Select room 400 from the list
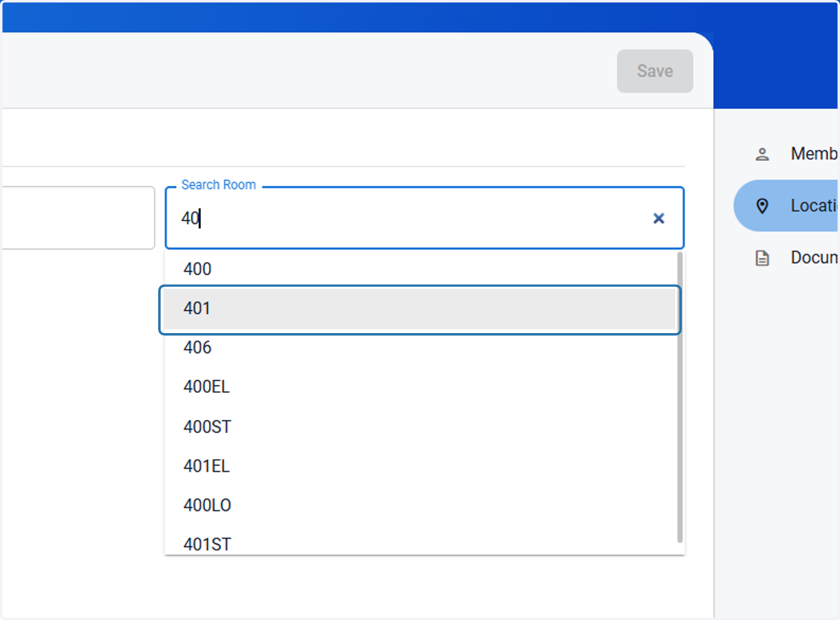Image resolution: width=840 pixels, height=620 pixels. [420, 269]
